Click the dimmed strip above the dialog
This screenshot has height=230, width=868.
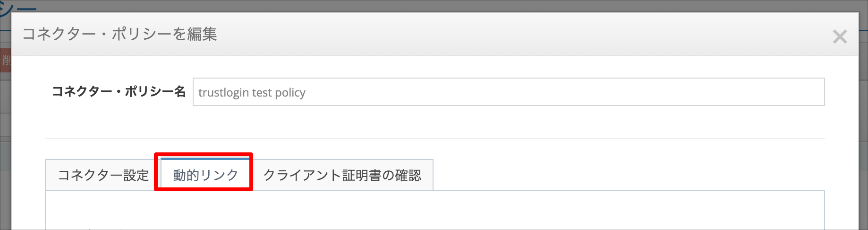tap(434, 6)
